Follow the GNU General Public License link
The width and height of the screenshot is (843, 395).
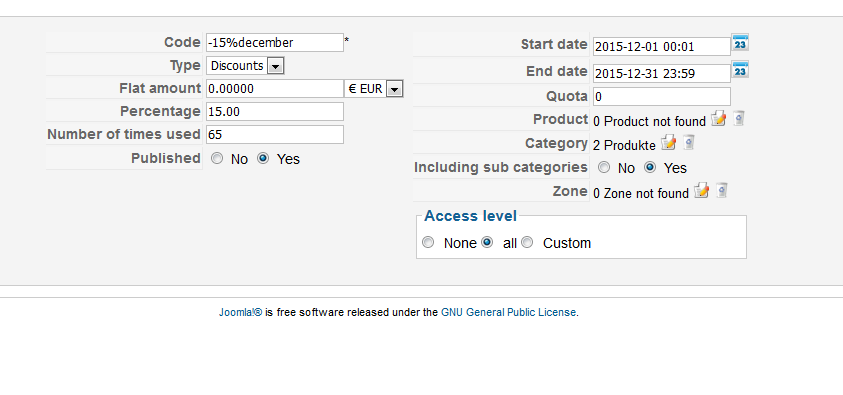[x=509, y=312]
